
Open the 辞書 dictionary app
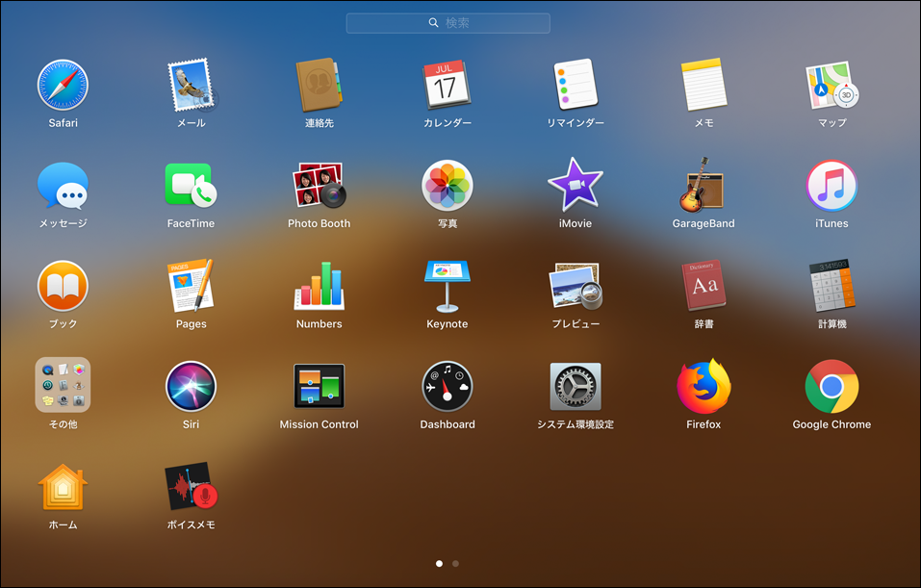[x=704, y=286]
